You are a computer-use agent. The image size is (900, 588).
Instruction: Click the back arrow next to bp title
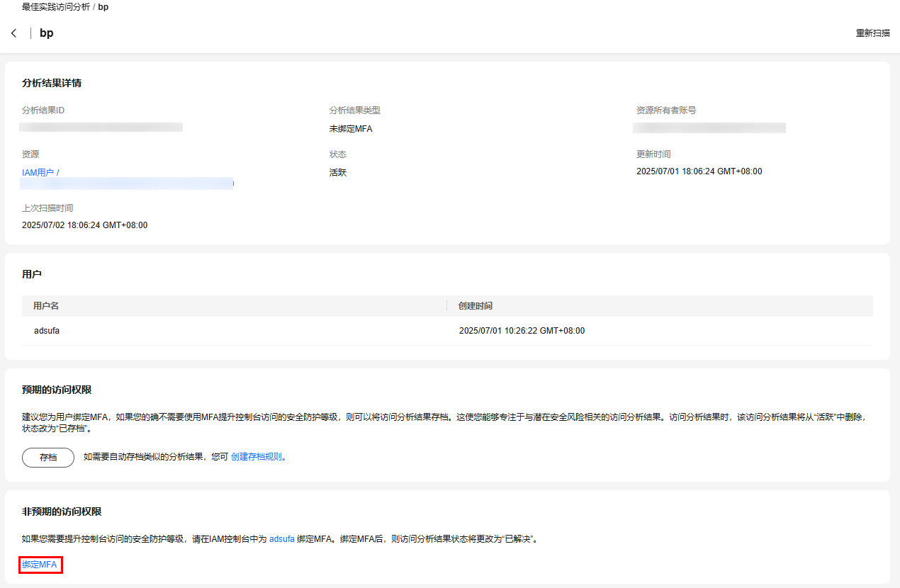(x=13, y=33)
